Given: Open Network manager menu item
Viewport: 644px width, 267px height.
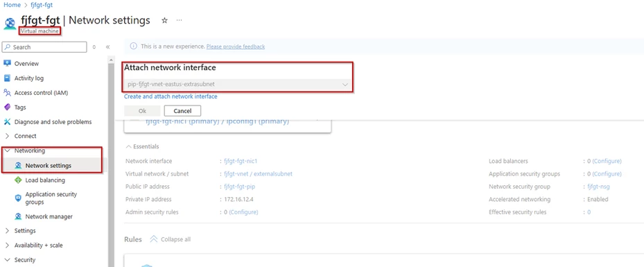Looking at the screenshot, I should (x=49, y=216).
